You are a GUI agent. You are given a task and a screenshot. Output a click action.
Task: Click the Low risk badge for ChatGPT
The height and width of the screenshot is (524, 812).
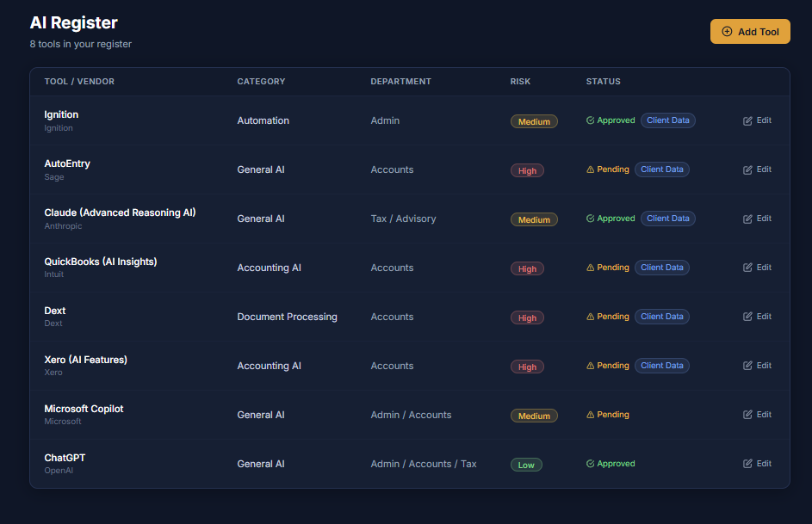click(526, 464)
